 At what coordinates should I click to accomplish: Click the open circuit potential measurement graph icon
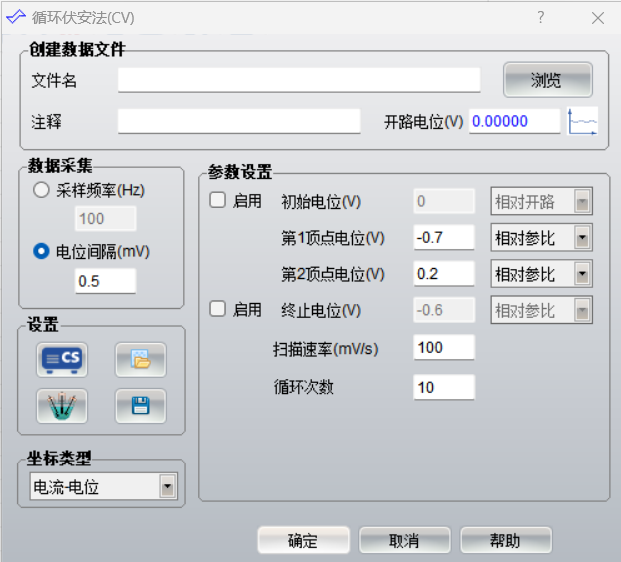point(582,122)
